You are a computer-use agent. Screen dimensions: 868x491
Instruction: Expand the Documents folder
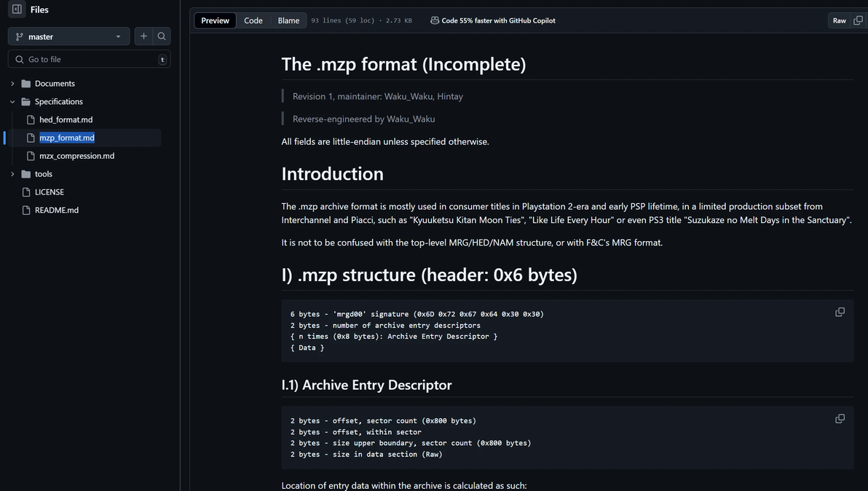coord(12,84)
